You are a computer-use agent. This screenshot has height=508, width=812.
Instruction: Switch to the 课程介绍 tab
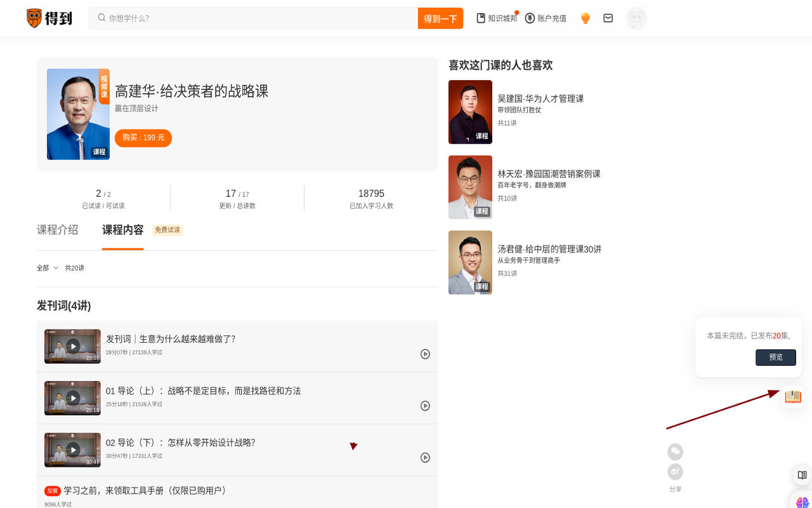(57, 230)
